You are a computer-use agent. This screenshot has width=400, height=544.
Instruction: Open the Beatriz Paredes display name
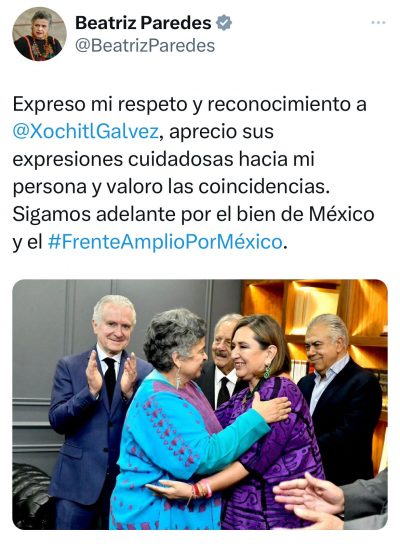143,23
